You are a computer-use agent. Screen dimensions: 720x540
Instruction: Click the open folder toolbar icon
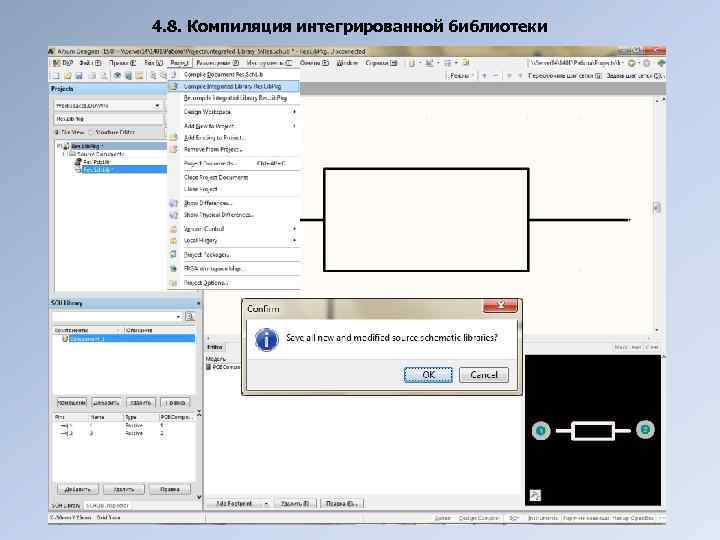pyautogui.click(x=68, y=75)
